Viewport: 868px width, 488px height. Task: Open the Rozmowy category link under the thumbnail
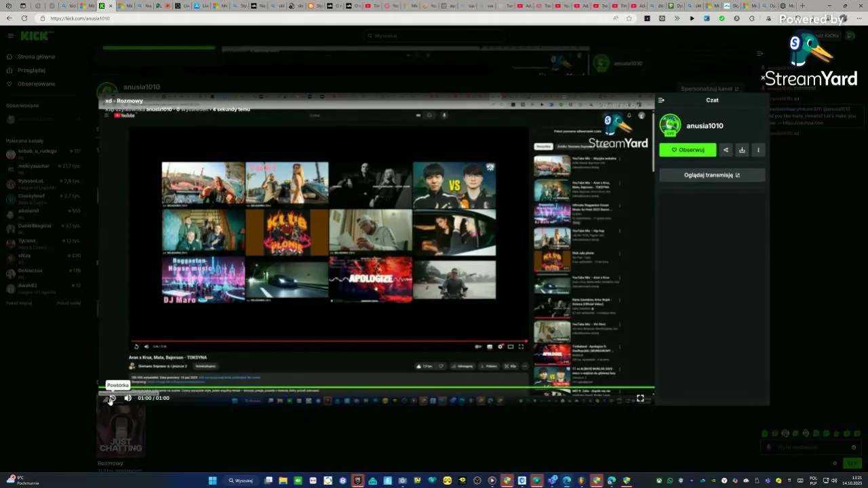click(x=111, y=464)
